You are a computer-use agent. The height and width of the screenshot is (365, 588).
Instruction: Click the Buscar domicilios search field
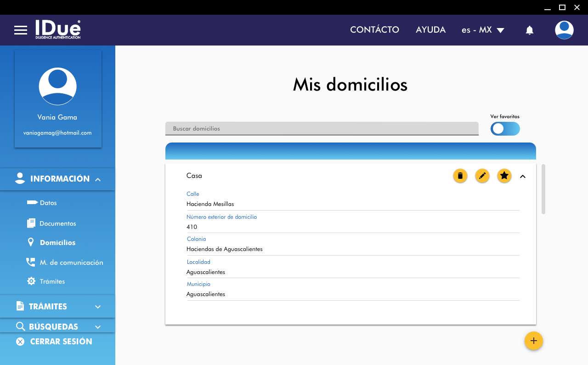click(322, 129)
